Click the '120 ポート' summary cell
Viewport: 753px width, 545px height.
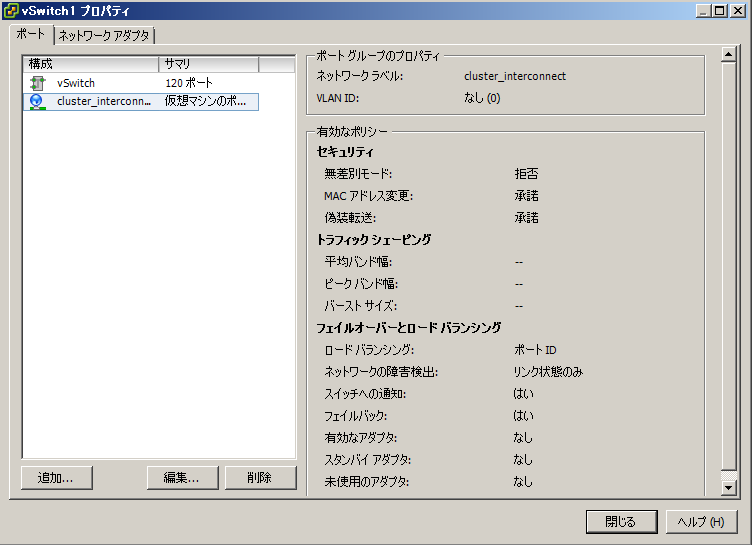click(189, 83)
